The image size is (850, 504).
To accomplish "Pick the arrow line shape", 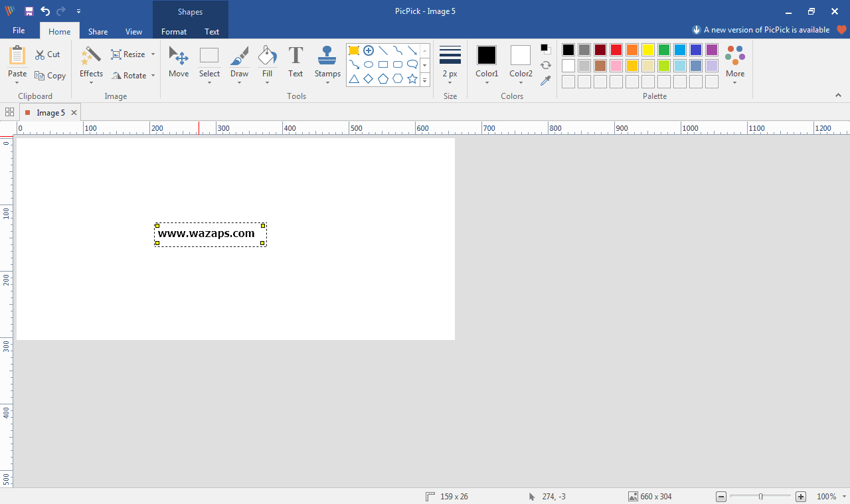I will (x=412, y=50).
